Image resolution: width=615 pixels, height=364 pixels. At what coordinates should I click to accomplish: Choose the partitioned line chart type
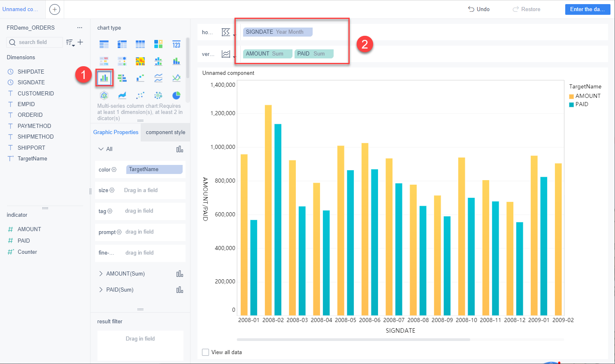(x=158, y=78)
